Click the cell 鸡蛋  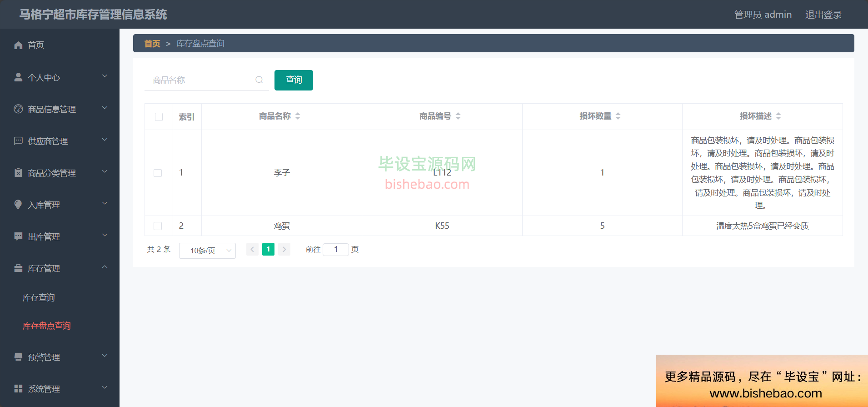(282, 226)
